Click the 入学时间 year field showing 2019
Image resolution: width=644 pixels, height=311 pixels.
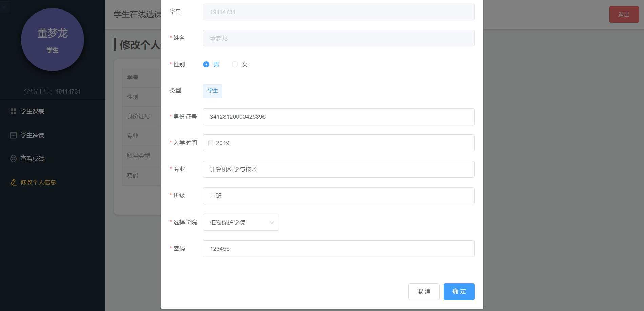(339, 143)
